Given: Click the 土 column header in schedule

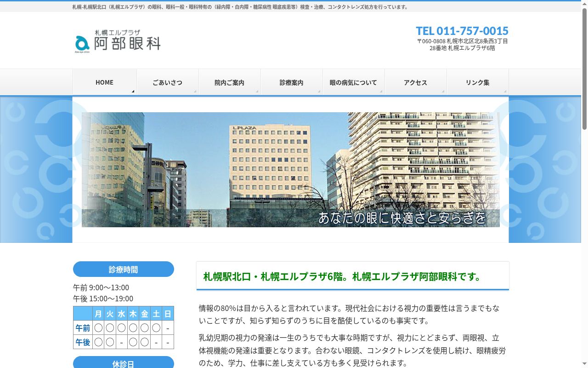Looking at the screenshot, I should (x=156, y=314).
